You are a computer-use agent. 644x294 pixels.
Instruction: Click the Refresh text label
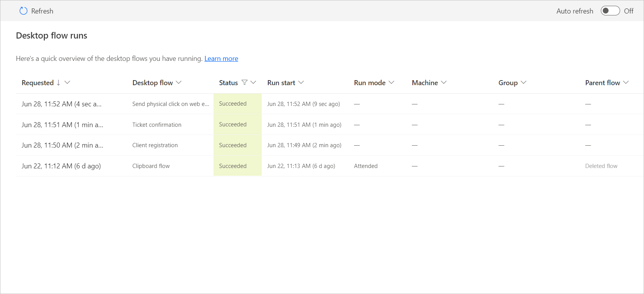pyautogui.click(x=42, y=11)
